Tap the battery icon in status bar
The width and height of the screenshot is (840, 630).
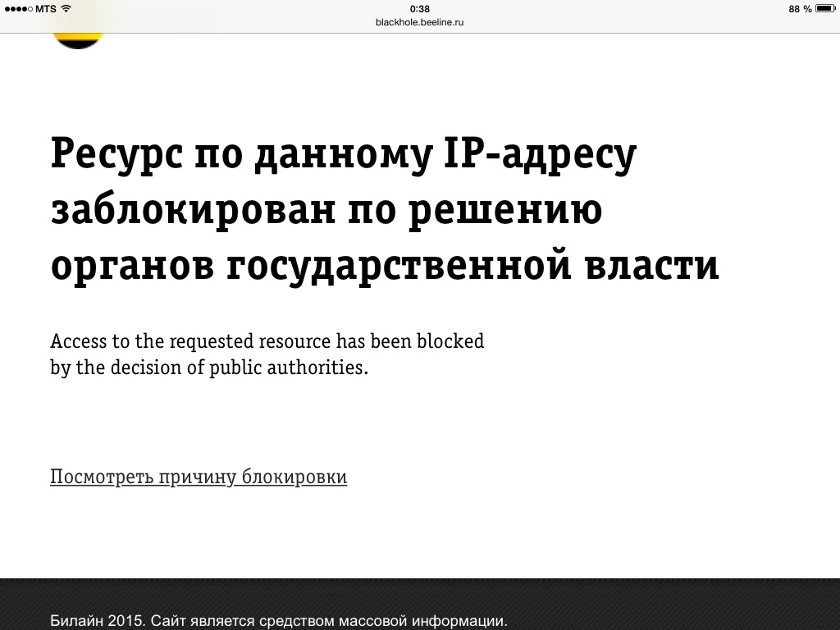tap(824, 9)
